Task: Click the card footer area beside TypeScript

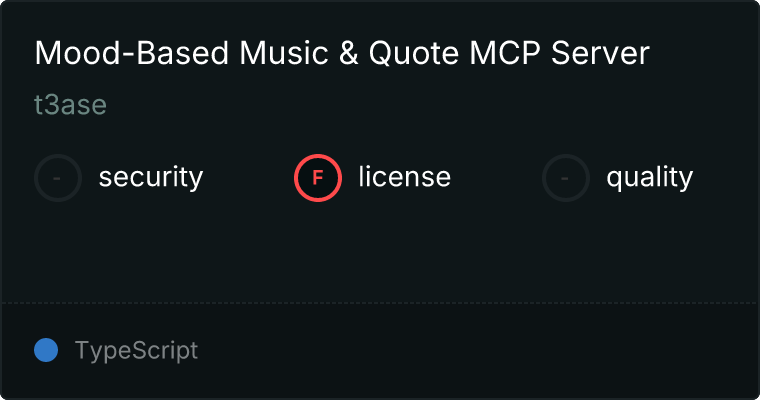Action: pos(477,351)
